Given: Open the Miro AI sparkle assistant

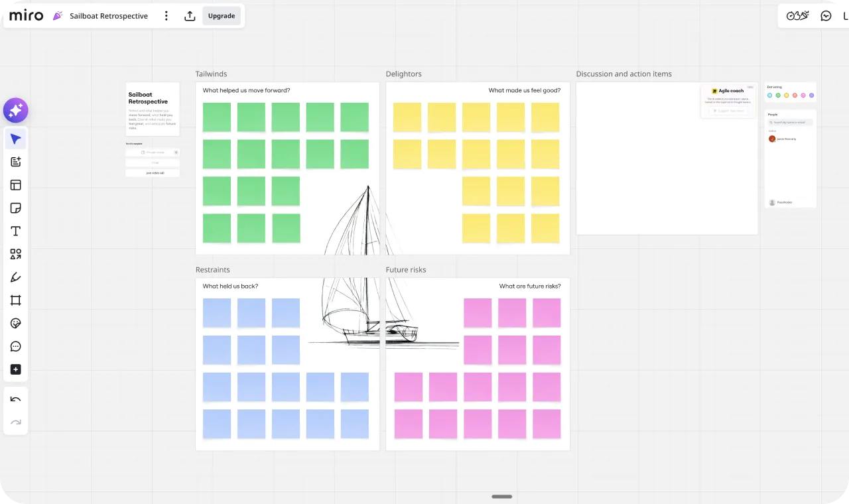Looking at the screenshot, I should pyautogui.click(x=15, y=110).
